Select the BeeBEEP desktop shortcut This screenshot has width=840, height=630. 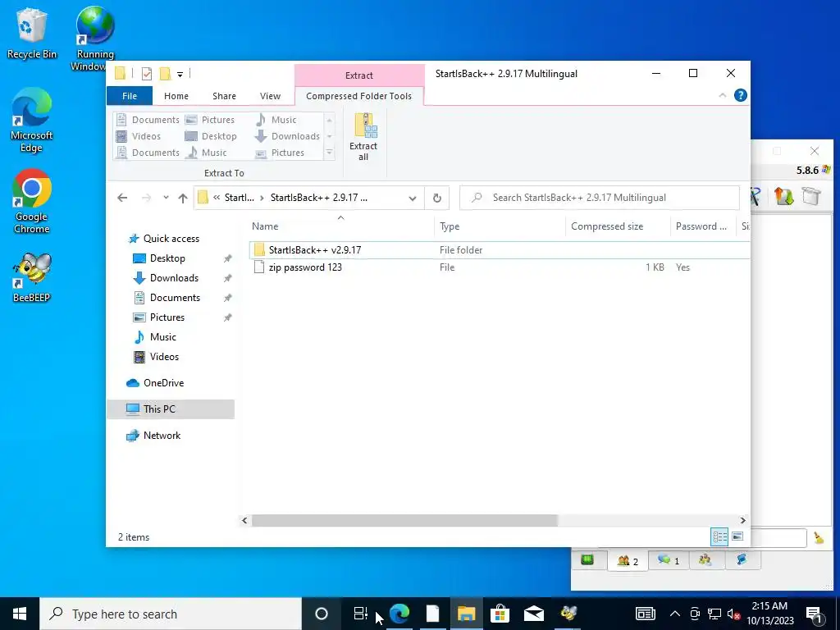(32, 277)
